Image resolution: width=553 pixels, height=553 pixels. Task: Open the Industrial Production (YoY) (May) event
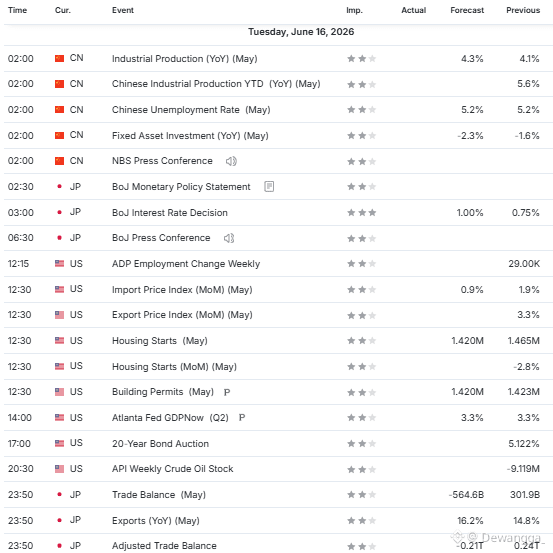[184, 59]
